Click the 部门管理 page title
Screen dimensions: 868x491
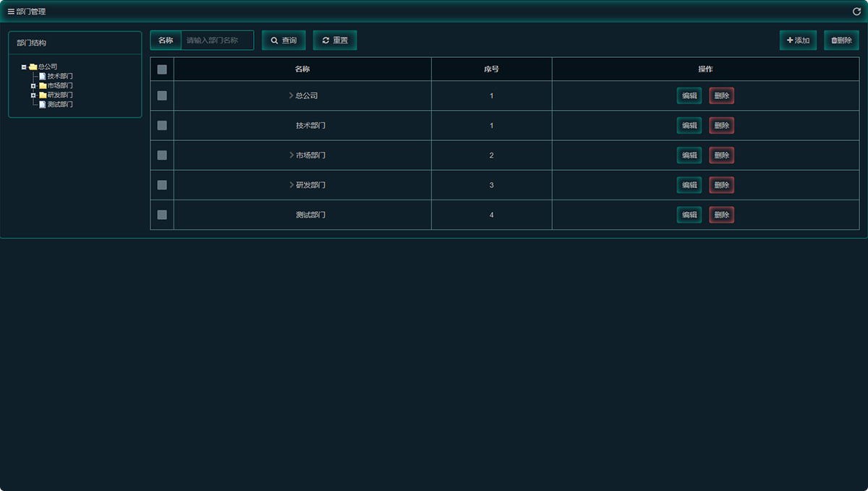coord(31,12)
